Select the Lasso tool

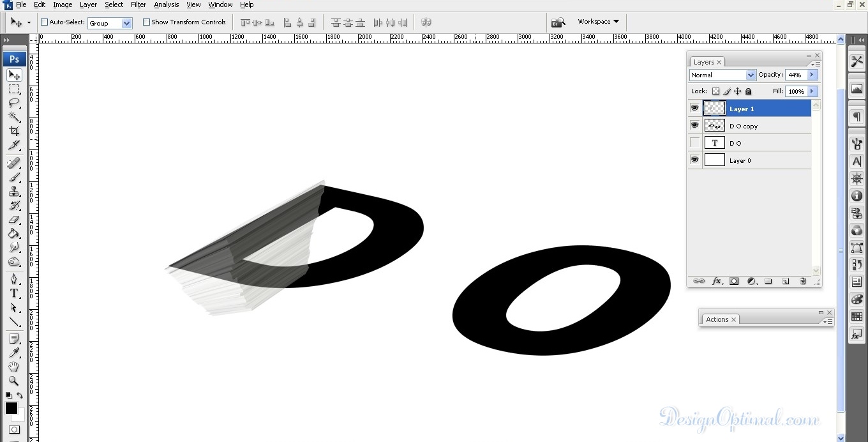[x=14, y=103]
